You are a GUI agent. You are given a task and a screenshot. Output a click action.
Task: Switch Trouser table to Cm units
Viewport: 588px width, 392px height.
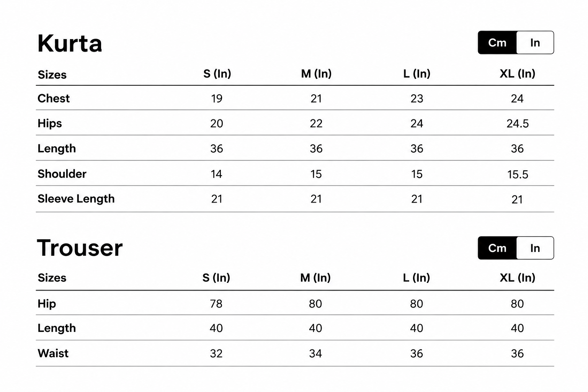pos(497,248)
